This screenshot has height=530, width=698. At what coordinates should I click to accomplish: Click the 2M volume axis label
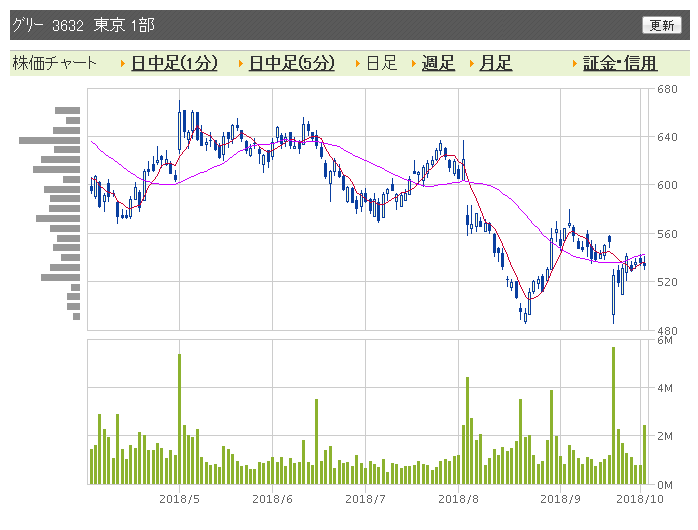(665, 436)
